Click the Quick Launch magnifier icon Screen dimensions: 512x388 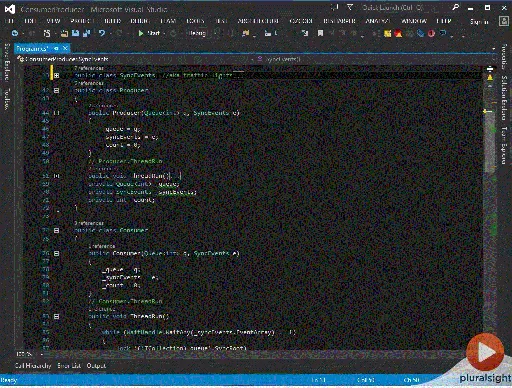point(455,7)
